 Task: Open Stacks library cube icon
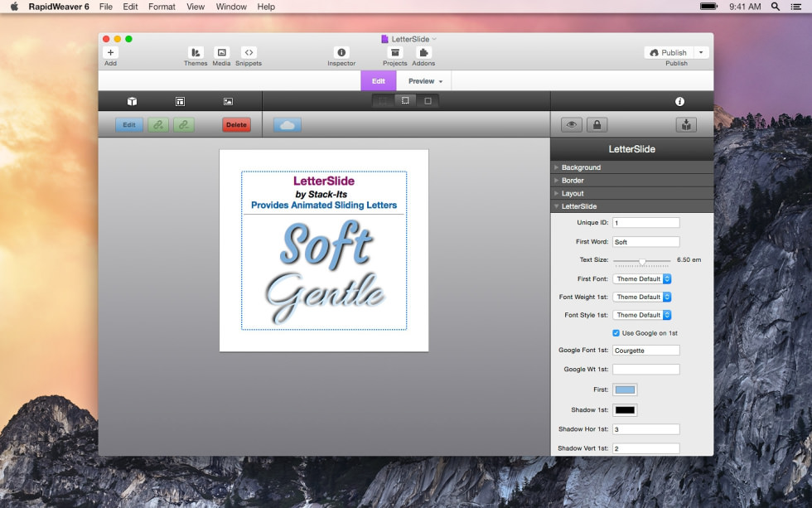point(132,101)
